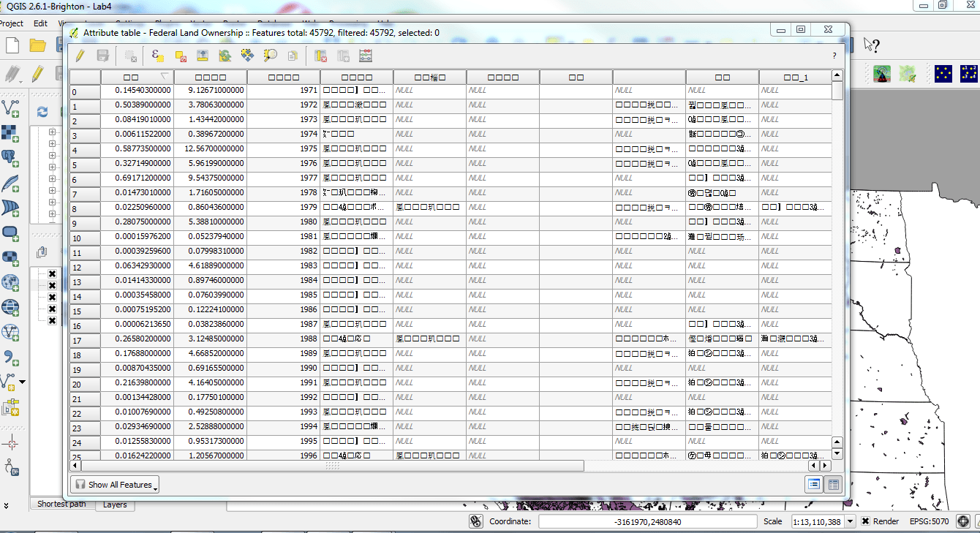Click Add MSSQL Spatial Layer icon
The image size is (980, 533).
[10, 207]
